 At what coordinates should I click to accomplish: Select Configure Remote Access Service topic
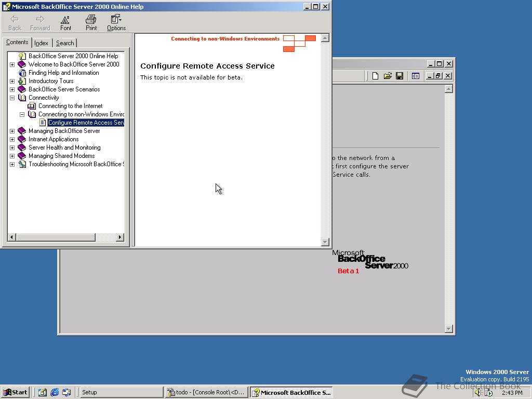(86, 123)
